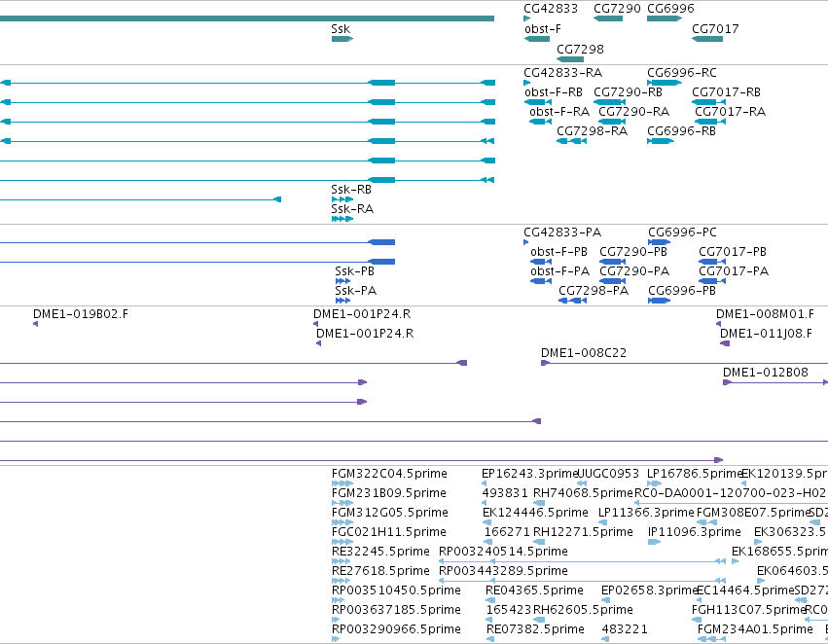828x644 pixels.
Task: Select the CG7290 gene feature
Action: [608, 18]
